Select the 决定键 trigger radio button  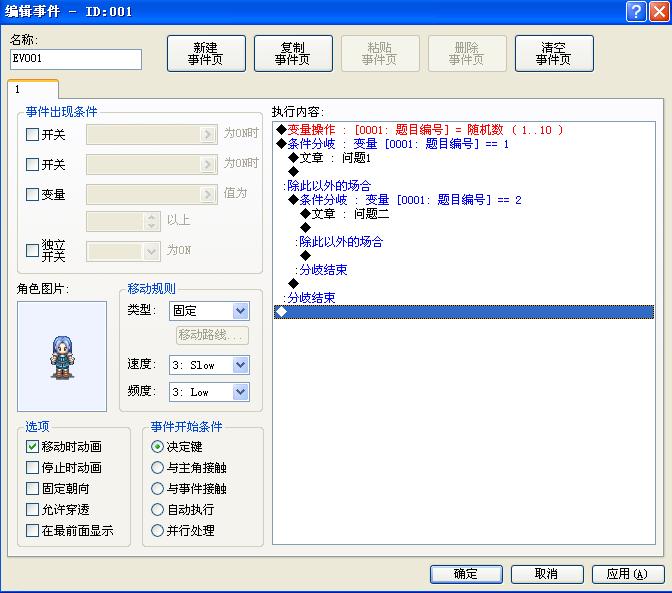coord(157,446)
